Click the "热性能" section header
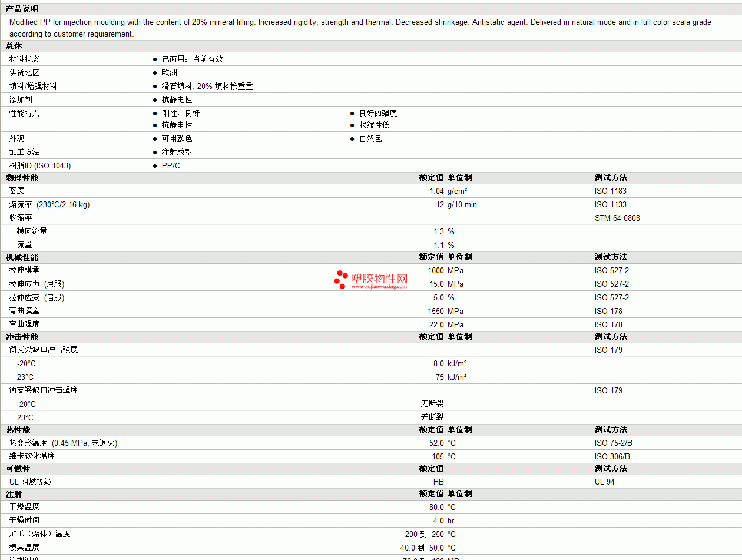This screenshot has width=742, height=560. click(18, 429)
